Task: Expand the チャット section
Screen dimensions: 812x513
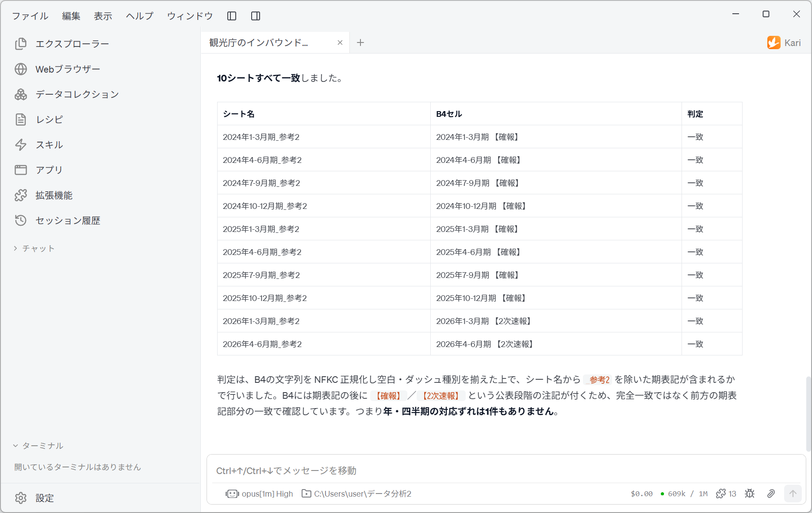Action: 34,248
